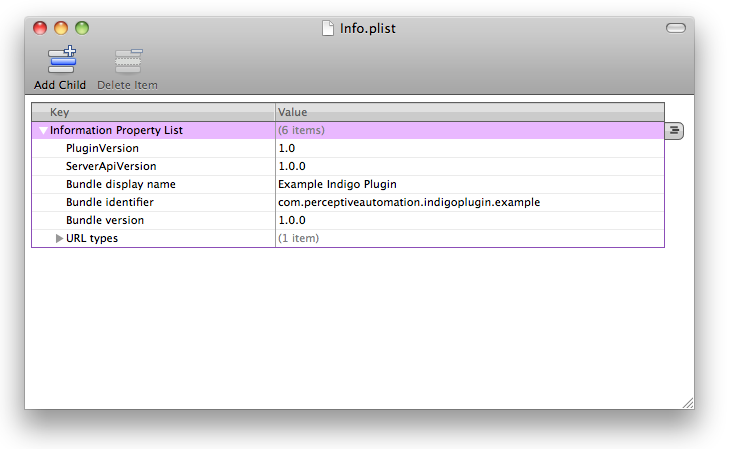Select the Information Property List root row
Screen dimensions: 731x449
pos(348,131)
